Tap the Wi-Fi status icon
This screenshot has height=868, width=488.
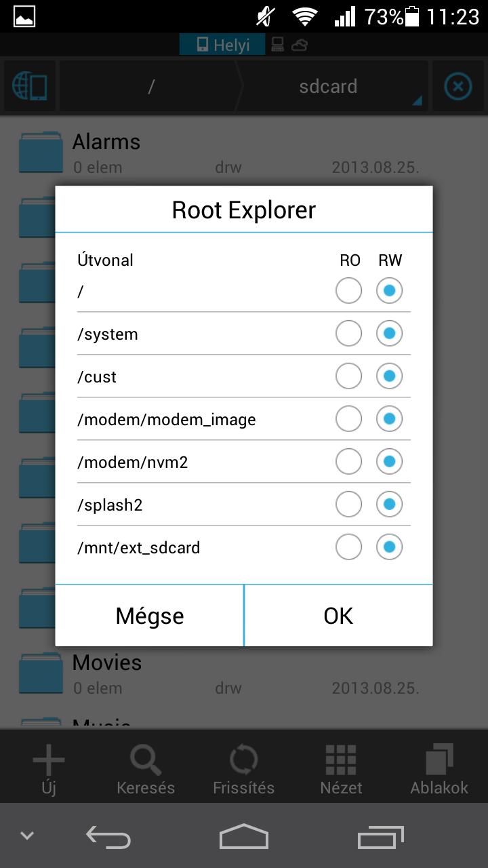(x=306, y=16)
